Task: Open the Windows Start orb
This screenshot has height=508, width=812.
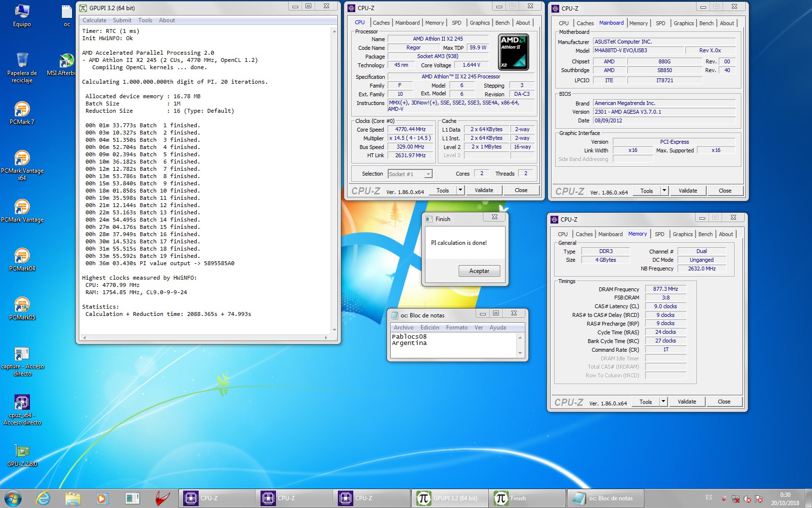Action: coord(13,498)
